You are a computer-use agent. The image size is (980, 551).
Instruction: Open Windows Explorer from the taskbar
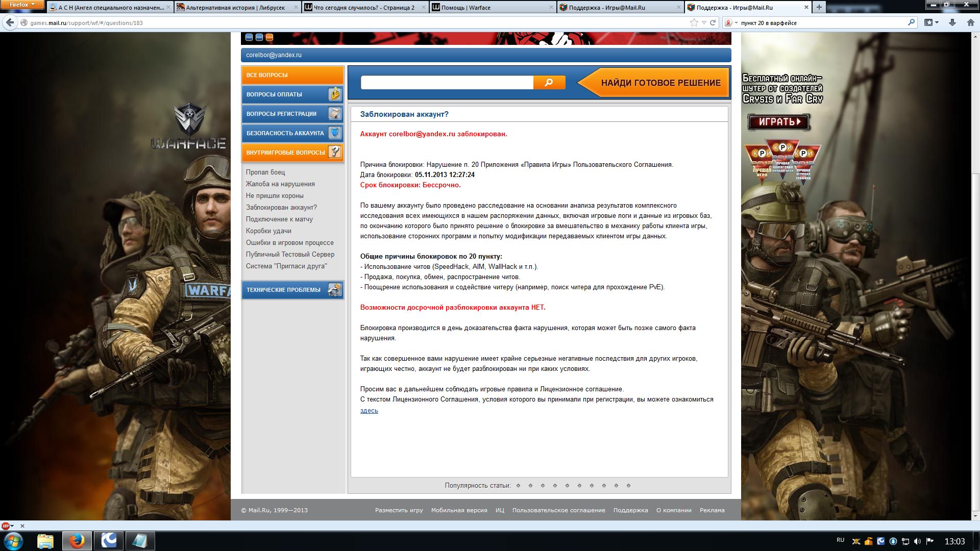pos(45,541)
